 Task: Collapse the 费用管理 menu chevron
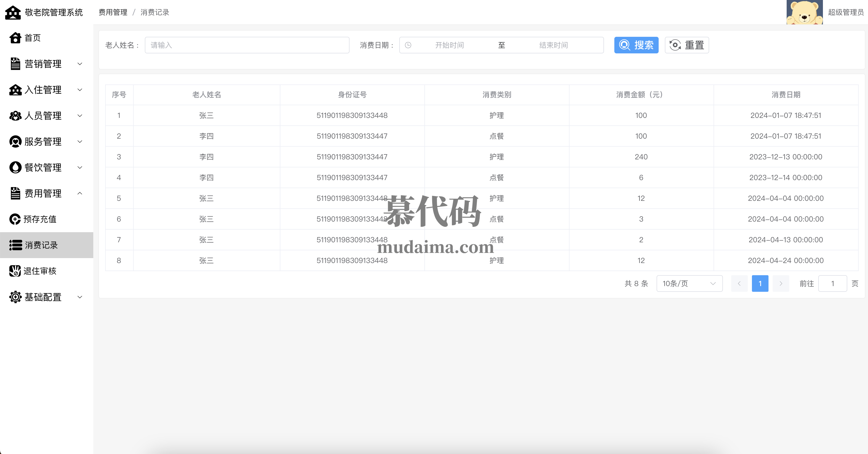point(80,193)
